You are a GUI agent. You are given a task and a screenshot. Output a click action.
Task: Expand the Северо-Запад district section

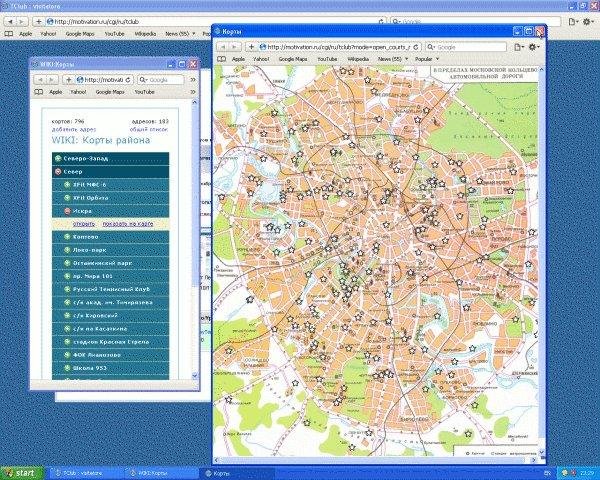(x=58, y=159)
